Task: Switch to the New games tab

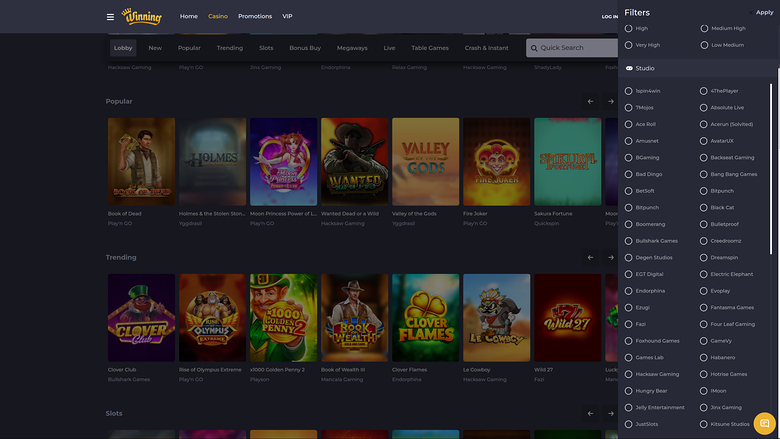Action: click(155, 48)
